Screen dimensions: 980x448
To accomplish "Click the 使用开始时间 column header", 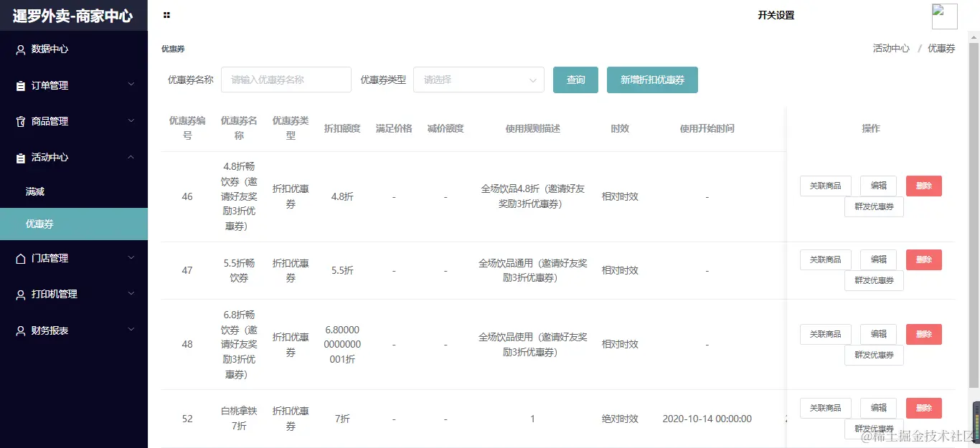I will 707,128.
